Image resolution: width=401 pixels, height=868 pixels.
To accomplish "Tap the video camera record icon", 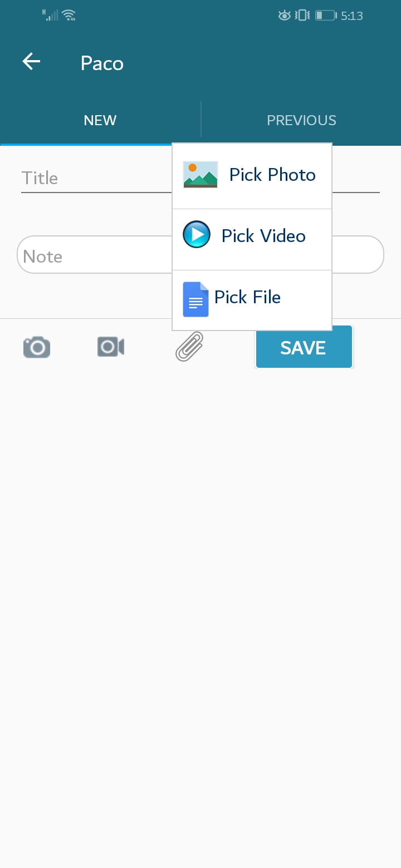I will (110, 347).
